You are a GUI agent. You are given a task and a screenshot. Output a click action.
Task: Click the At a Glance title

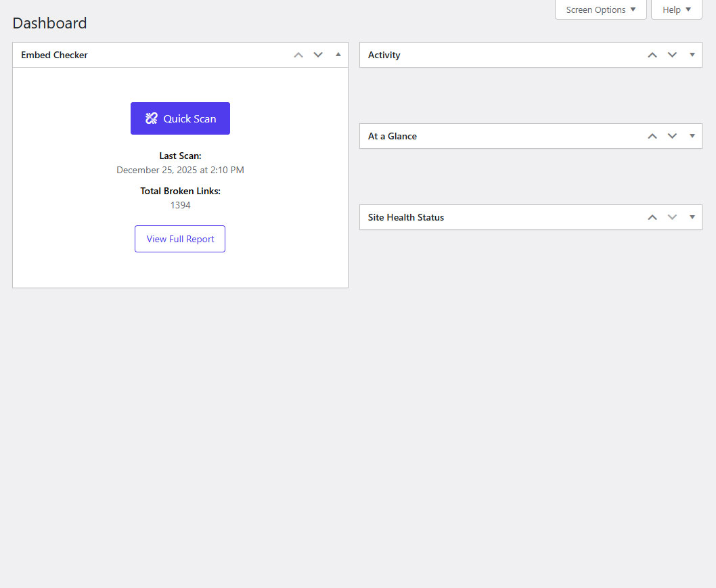click(392, 136)
